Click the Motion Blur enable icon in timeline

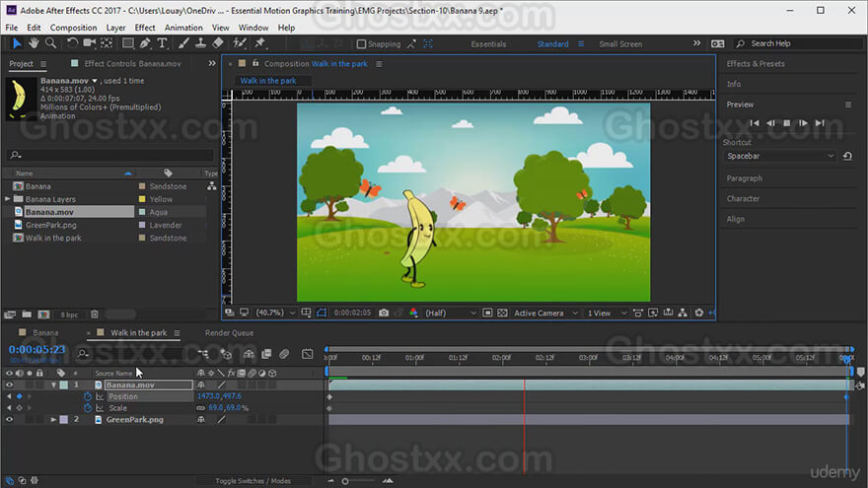[284, 354]
